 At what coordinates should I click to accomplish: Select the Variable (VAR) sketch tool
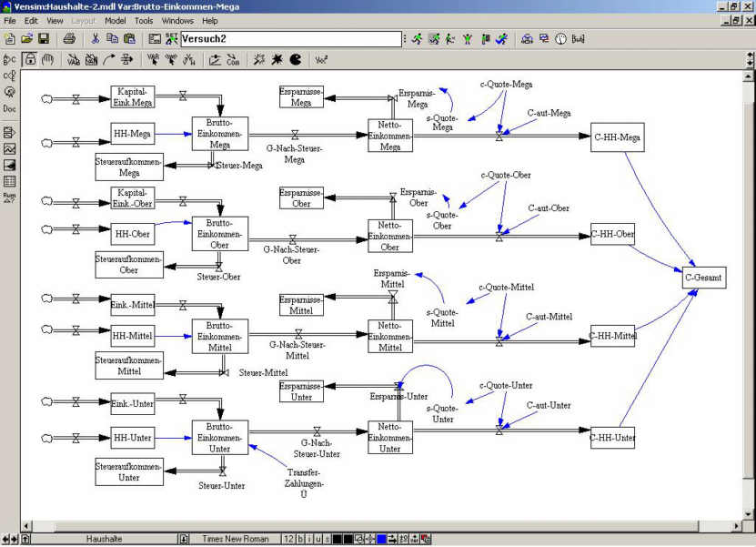tap(73, 60)
